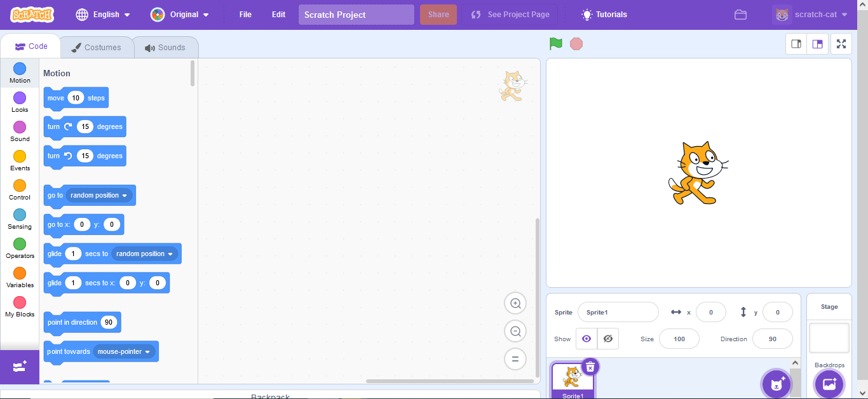
Task: Expand the Backpack panel
Action: [x=270, y=395]
